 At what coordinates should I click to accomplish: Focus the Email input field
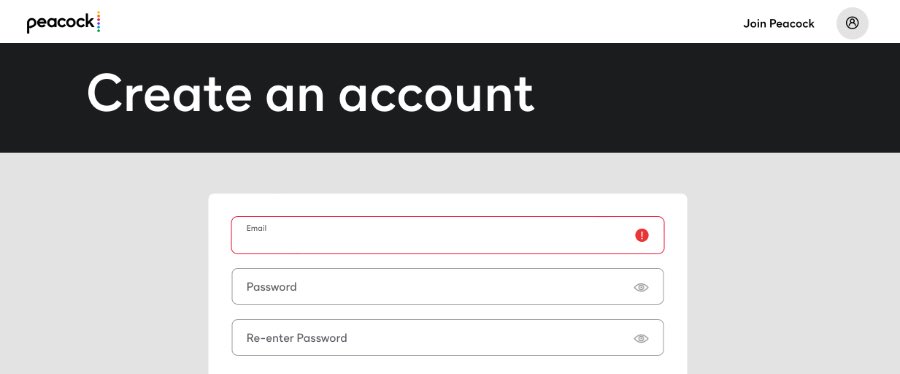(x=448, y=235)
